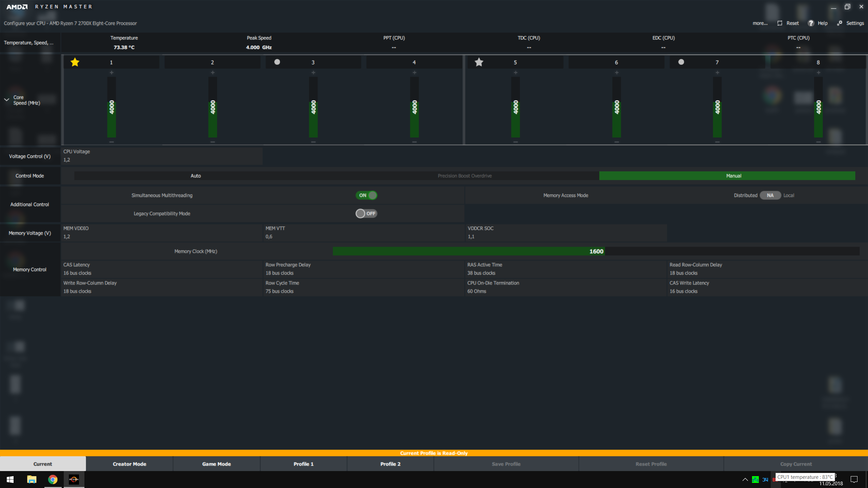Toggle Simultaneous Multithreading switch

click(x=366, y=195)
